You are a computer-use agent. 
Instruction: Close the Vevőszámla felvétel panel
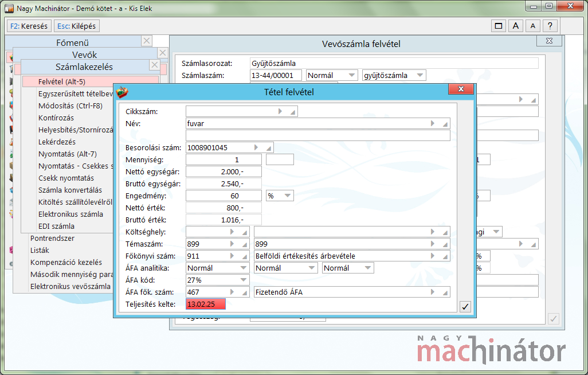tap(550, 41)
